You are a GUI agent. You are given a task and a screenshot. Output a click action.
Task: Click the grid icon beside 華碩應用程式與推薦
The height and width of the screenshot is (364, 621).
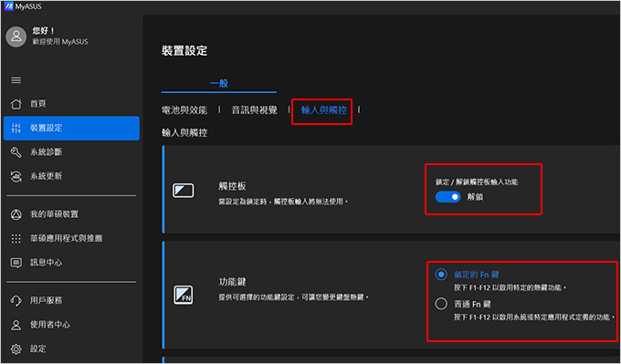coord(16,239)
